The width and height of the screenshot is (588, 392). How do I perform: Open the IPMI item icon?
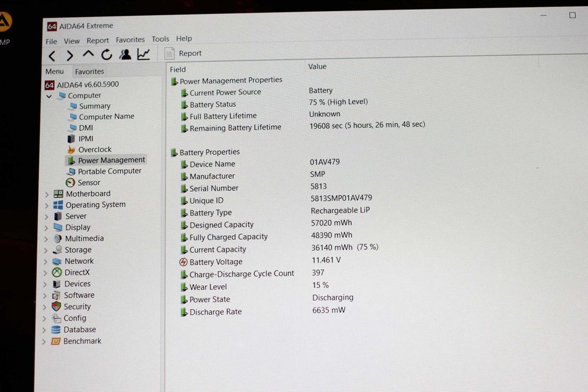coord(71,139)
